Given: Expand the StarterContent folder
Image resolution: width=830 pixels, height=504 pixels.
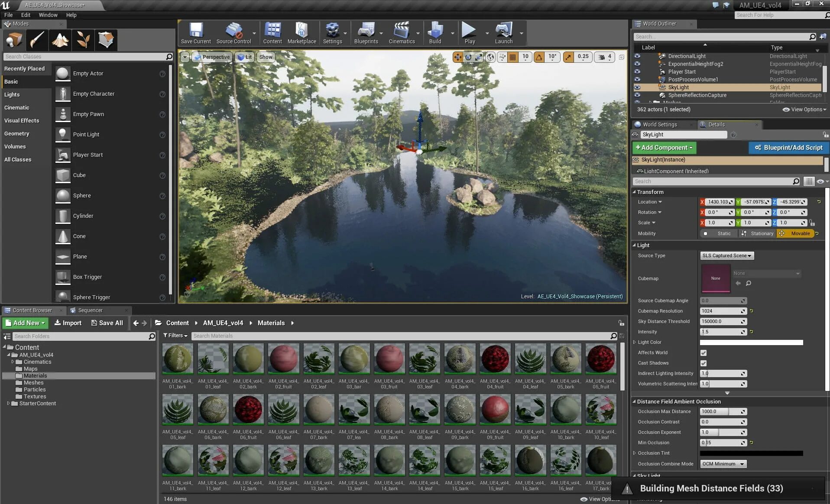Looking at the screenshot, I should 8,404.
